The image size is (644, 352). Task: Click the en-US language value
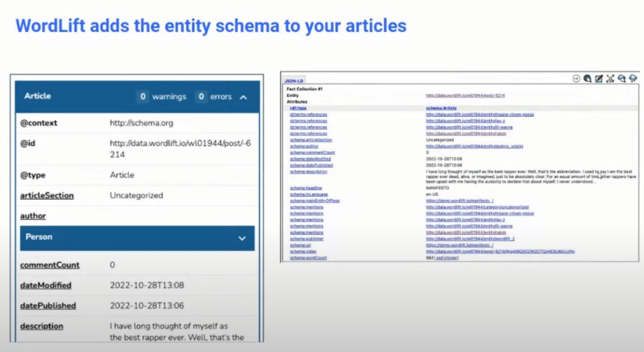click(x=432, y=195)
